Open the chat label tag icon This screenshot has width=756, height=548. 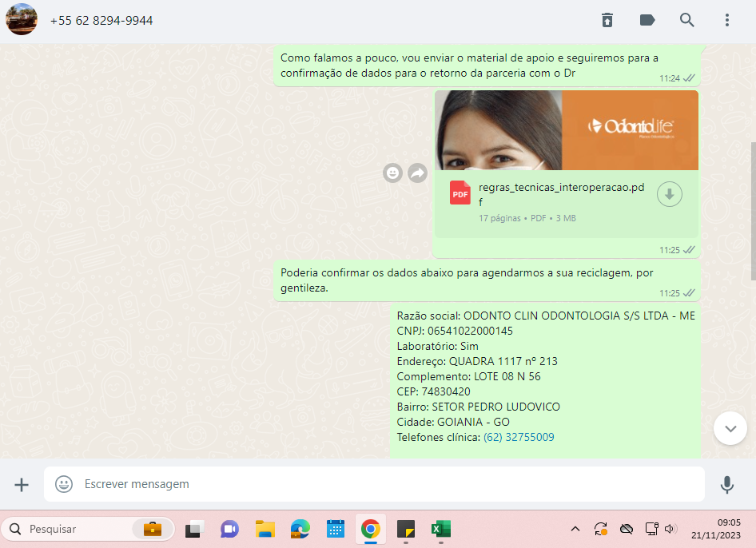(647, 21)
